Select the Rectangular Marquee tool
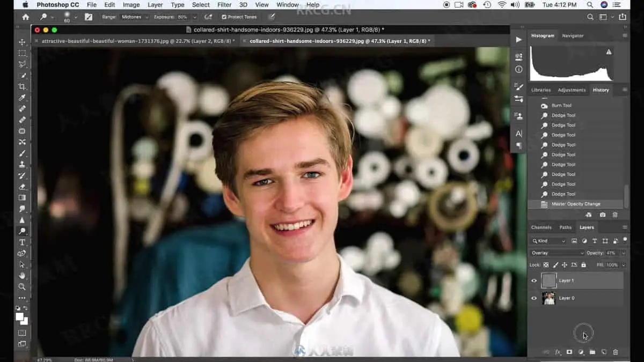Viewport: 644px width, 362px height. point(22,53)
